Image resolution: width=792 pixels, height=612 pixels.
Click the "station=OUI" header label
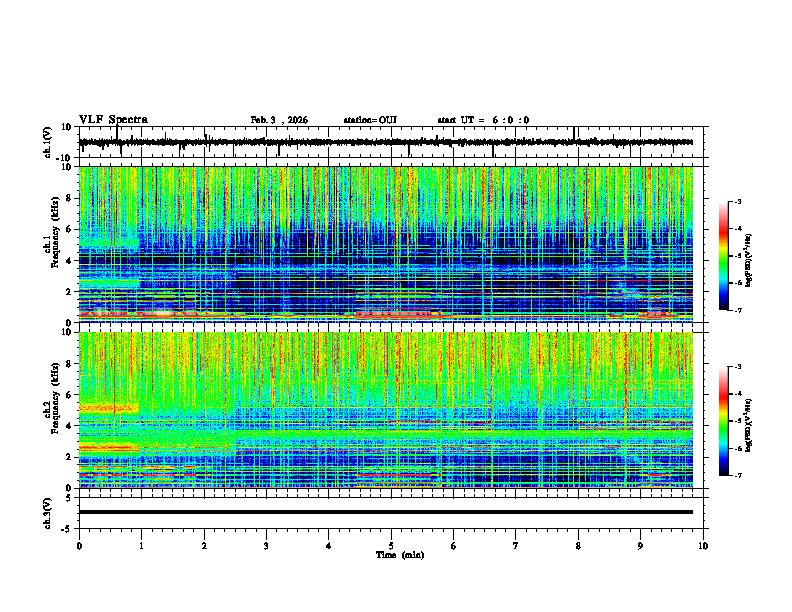370,120
